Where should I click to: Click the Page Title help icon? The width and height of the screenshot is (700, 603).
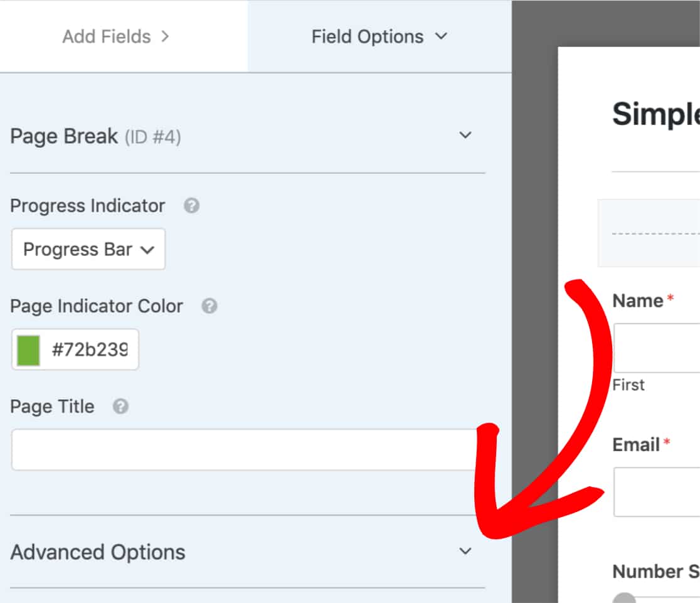pos(121,407)
